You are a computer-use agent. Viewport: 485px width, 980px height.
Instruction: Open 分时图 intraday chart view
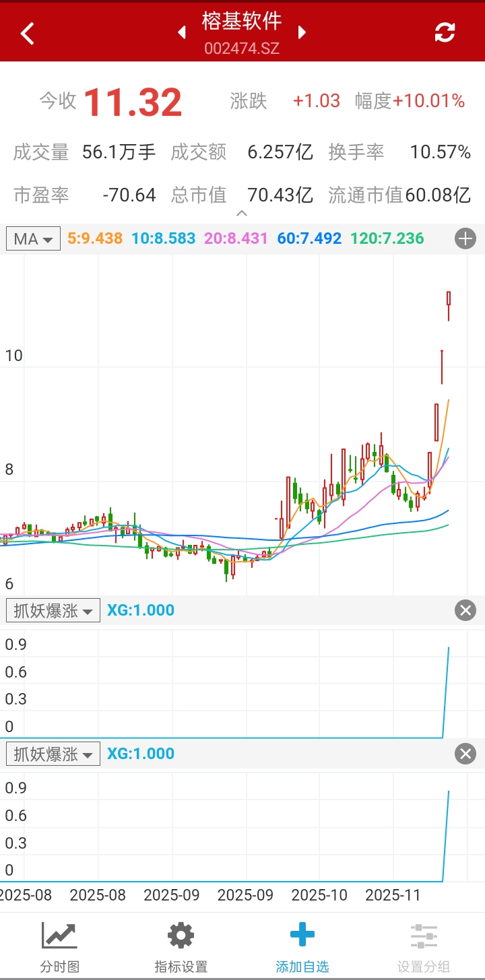[x=60, y=948]
